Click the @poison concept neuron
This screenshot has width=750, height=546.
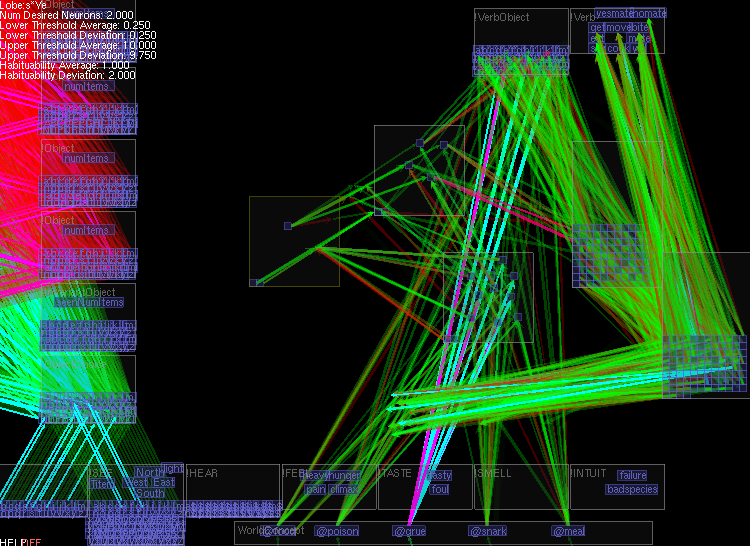tap(336, 531)
